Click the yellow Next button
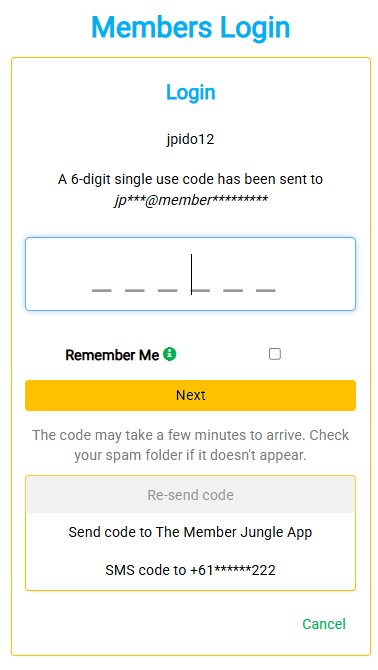 [190, 395]
